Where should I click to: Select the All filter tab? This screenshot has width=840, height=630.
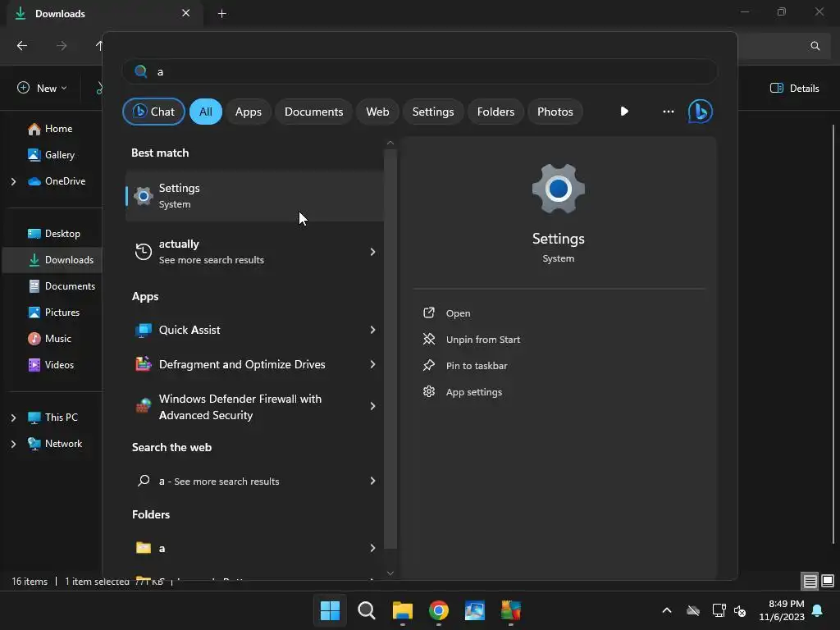(206, 112)
